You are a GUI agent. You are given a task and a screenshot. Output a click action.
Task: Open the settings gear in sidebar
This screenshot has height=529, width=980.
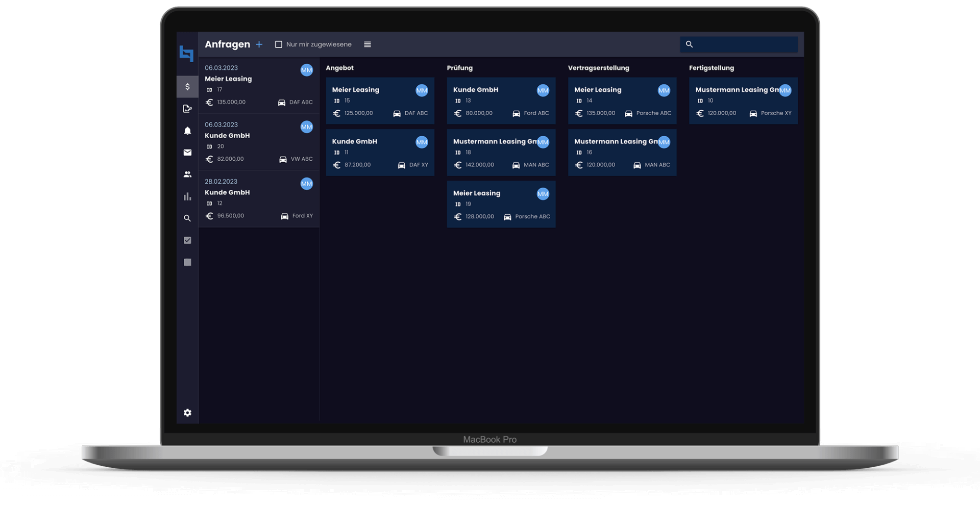187,413
